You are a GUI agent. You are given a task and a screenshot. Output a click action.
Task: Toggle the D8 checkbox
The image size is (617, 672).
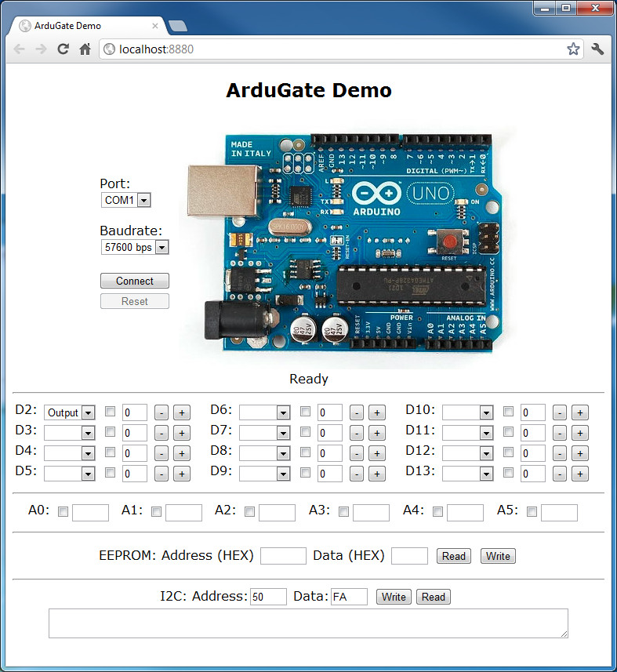[x=305, y=452]
